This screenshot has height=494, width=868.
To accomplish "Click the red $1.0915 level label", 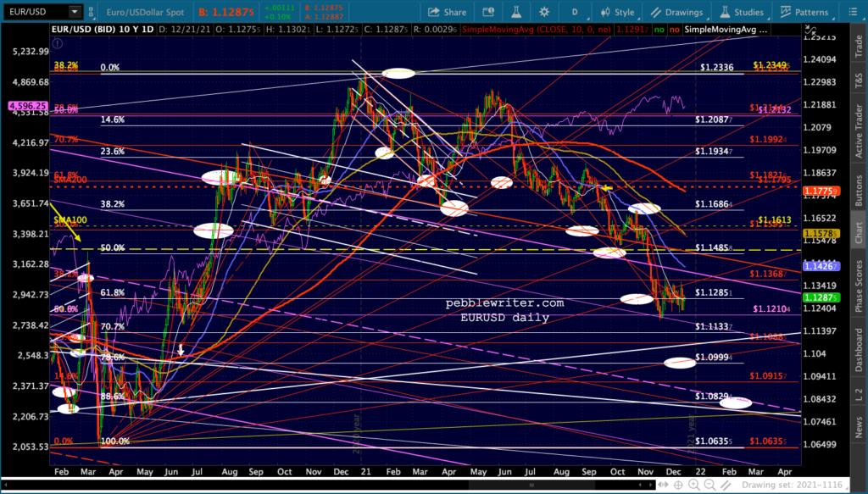I will 768,375.
